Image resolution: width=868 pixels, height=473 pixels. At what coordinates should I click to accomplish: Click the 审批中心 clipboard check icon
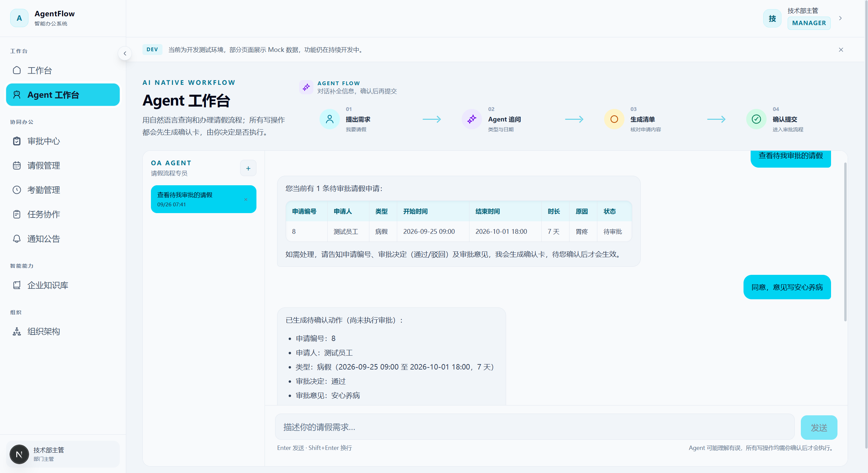(17, 141)
